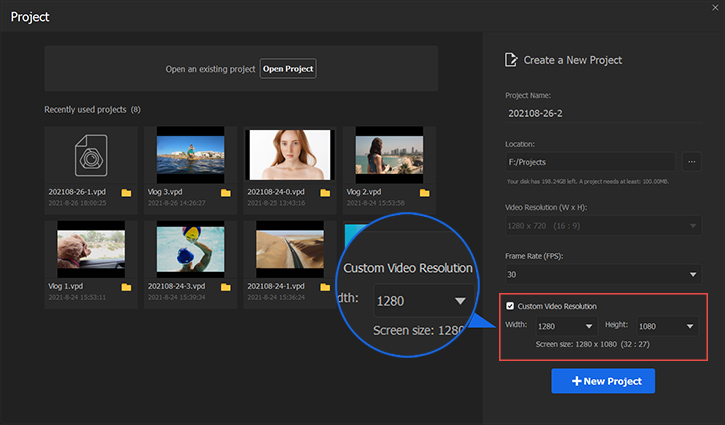Click folder icon next to 202108-24-3.vpd

point(226,287)
